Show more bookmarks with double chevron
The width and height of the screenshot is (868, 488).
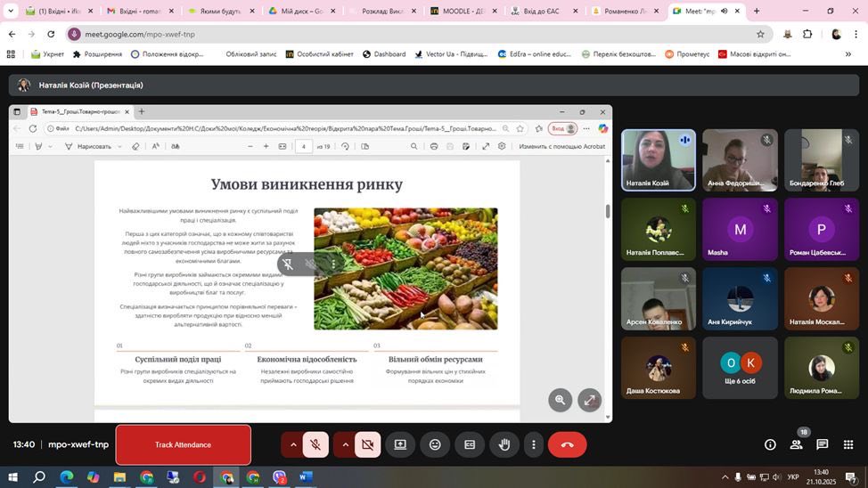pyautogui.click(x=848, y=54)
